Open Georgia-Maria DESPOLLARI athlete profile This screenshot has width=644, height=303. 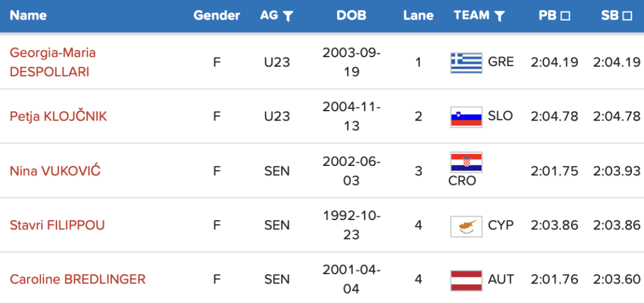coord(53,62)
